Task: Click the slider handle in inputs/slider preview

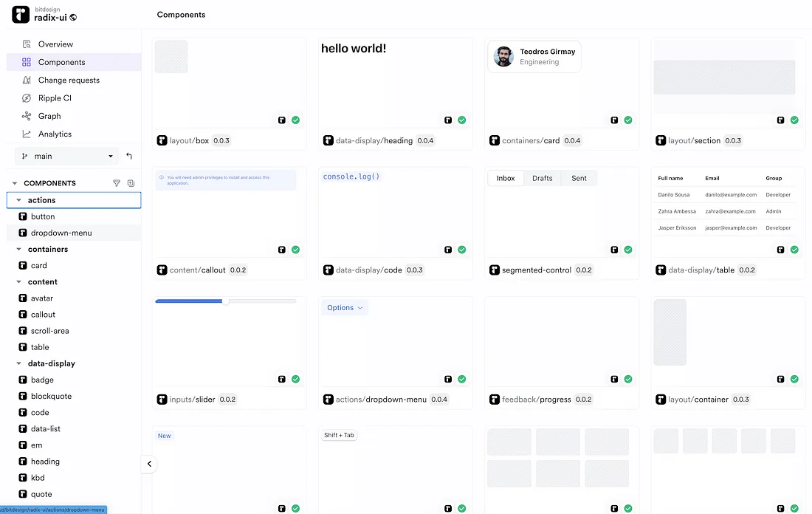Action: (x=225, y=301)
